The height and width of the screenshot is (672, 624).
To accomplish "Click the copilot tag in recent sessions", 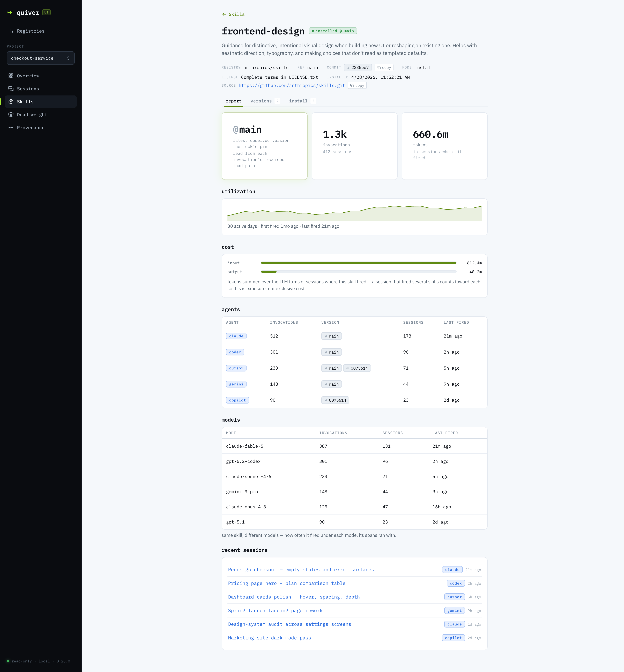I will click(453, 638).
